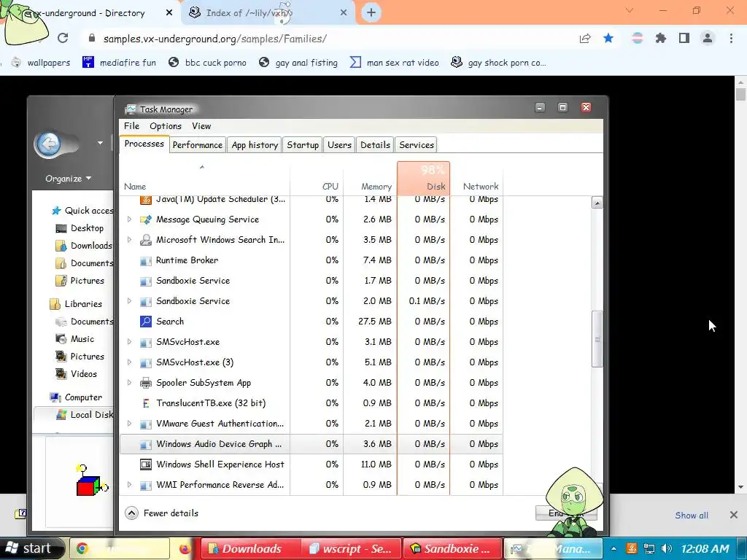Expand Microsoft Windows Search Indexer row
This screenshot has width=747, height=560.
pos(129,240)
